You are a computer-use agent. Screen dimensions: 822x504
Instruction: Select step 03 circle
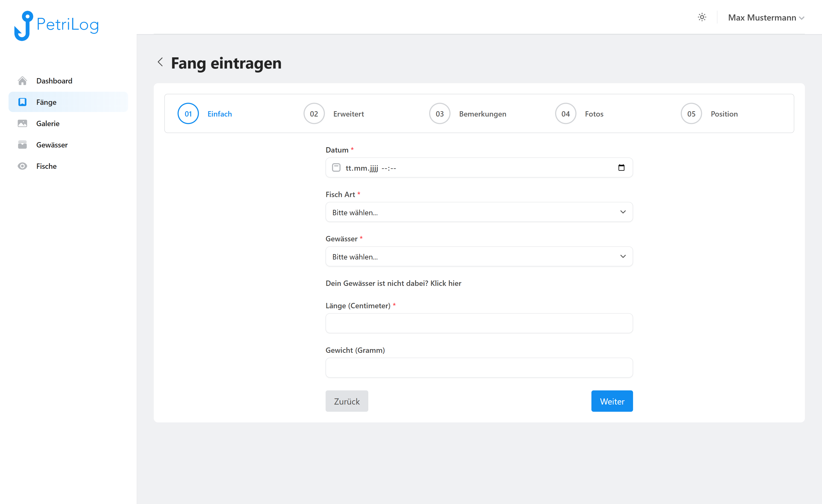click(x=440, y=114)
